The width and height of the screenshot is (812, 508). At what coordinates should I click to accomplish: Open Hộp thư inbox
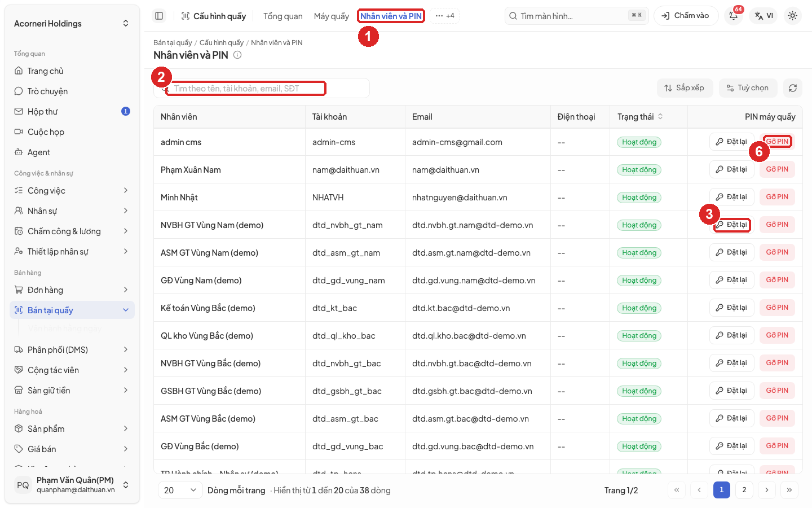[x=72, y=112]
